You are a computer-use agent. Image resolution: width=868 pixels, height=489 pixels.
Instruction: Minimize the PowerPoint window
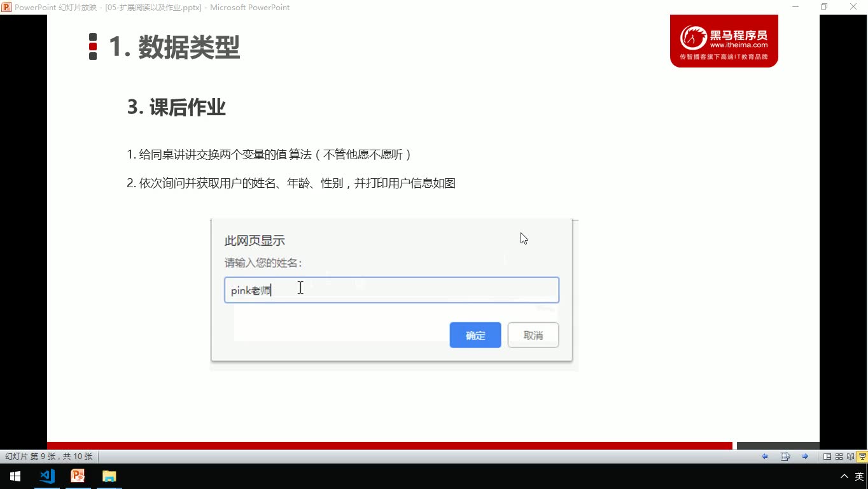795,7
